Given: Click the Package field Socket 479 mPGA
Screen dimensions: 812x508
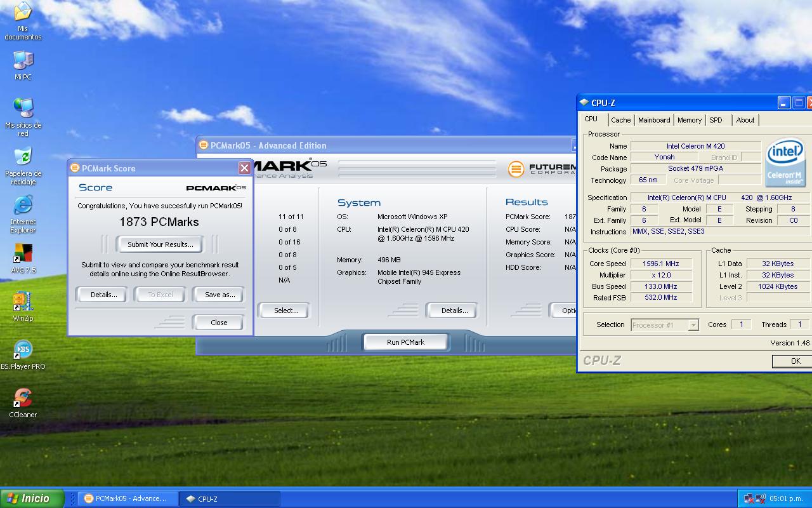Looking at the screenshot, I should pos(695,168).
